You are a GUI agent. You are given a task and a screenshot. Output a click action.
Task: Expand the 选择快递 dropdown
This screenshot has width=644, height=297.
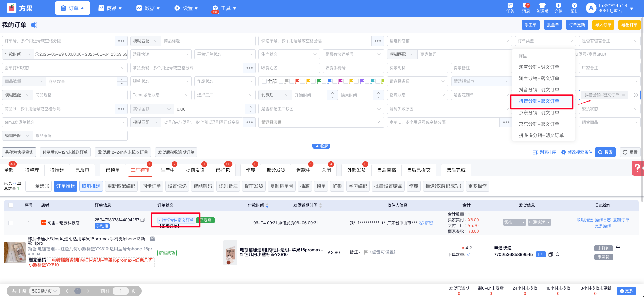tap(161, 54)
